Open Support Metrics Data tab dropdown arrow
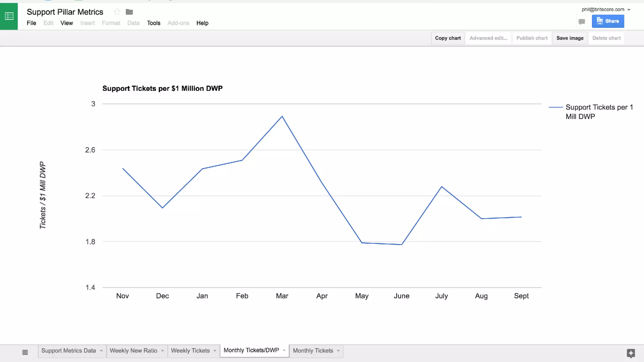This screenshot has height=362, width=644. tap(101, 351)
